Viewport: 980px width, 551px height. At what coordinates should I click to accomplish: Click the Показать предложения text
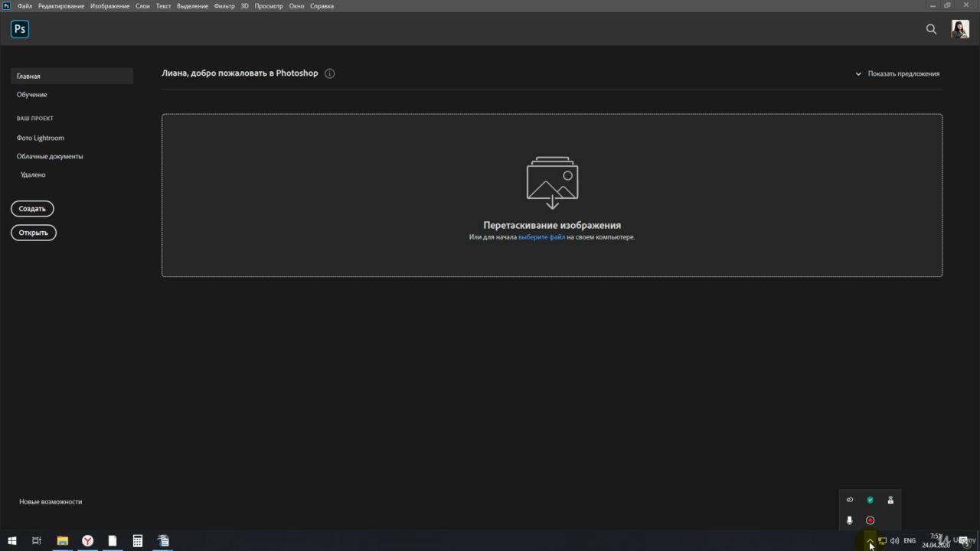coord(903,74)
